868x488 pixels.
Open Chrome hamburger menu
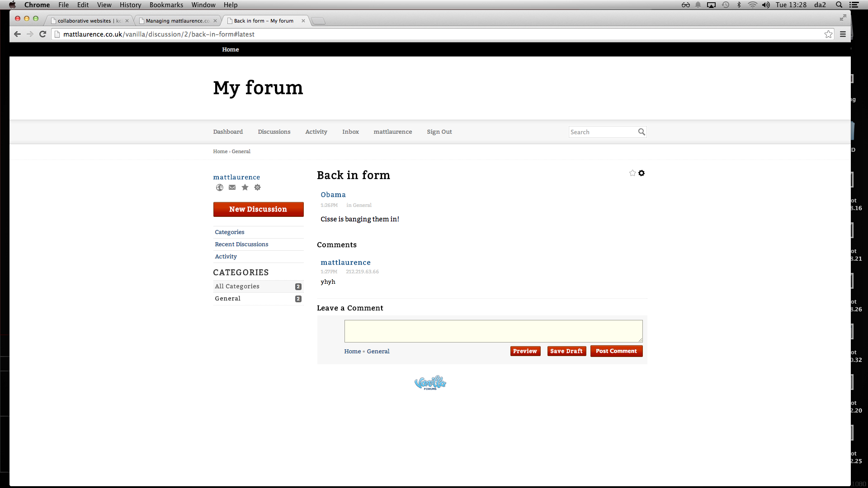[x=843, y=34]
